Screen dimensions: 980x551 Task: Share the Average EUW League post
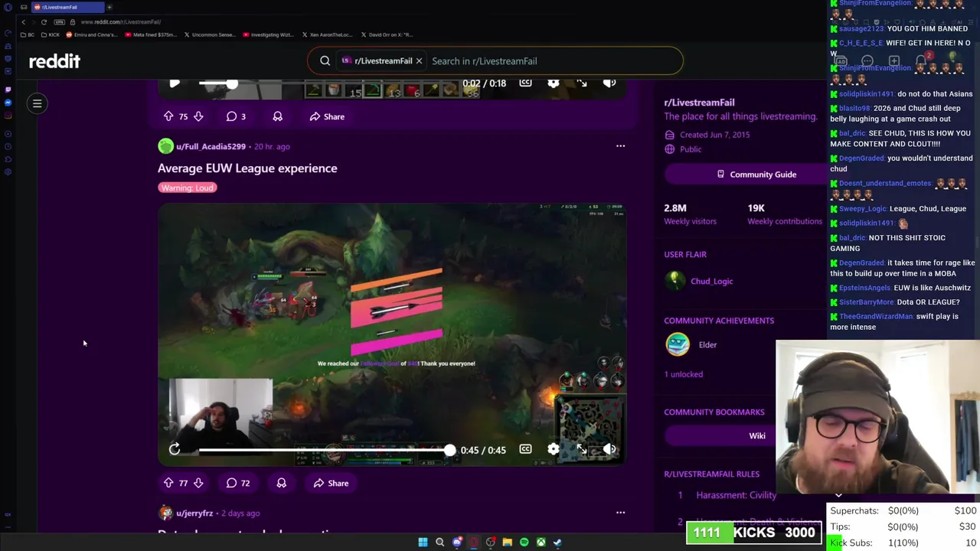point(331,483)
